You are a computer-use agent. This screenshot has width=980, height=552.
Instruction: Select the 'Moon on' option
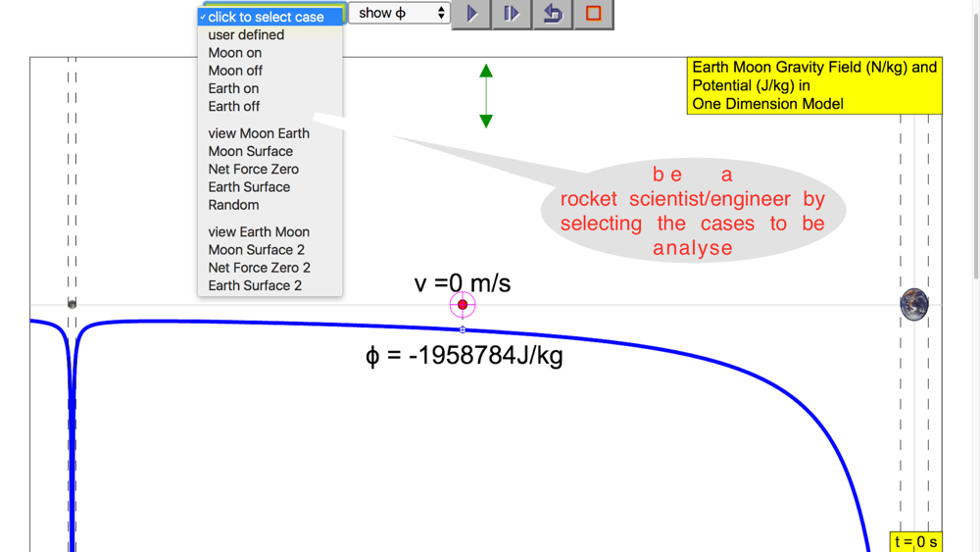(x=270, y=53)
